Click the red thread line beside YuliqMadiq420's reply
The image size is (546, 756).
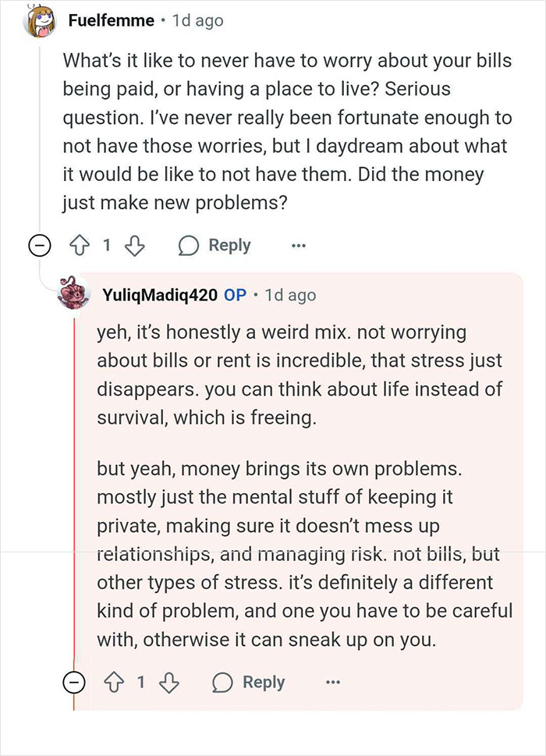click(74, 482)
